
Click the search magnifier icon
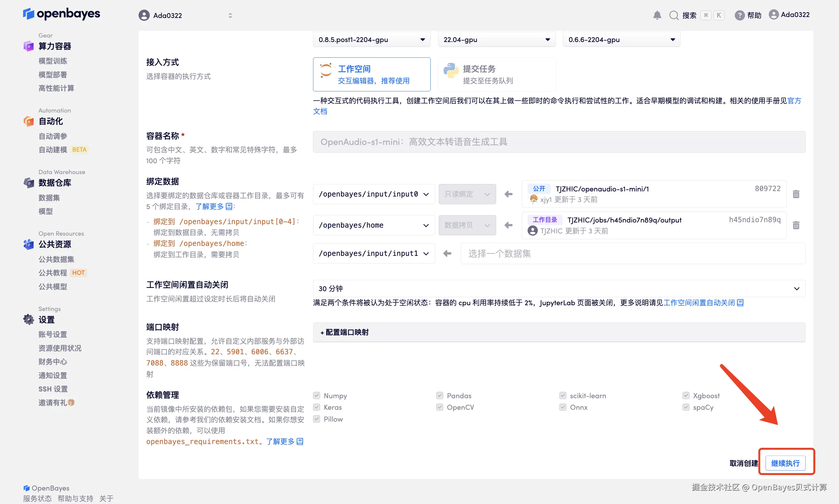[x=674, y=15]
